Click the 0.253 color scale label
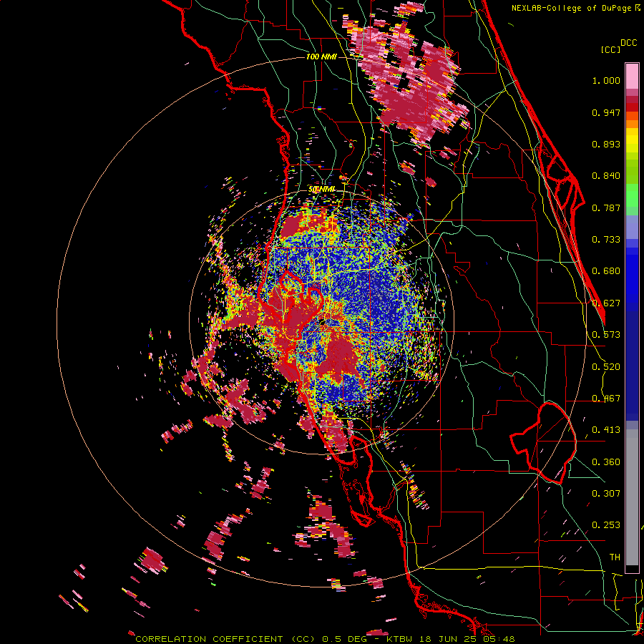This screenshot has height=644, width=644. [606, 525]
